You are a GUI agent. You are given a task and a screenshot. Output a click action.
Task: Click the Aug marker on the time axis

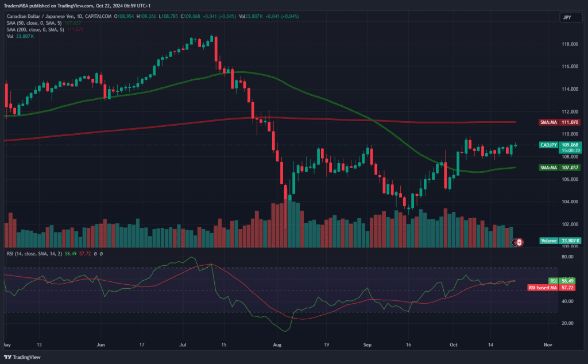[x=277, y=346]
